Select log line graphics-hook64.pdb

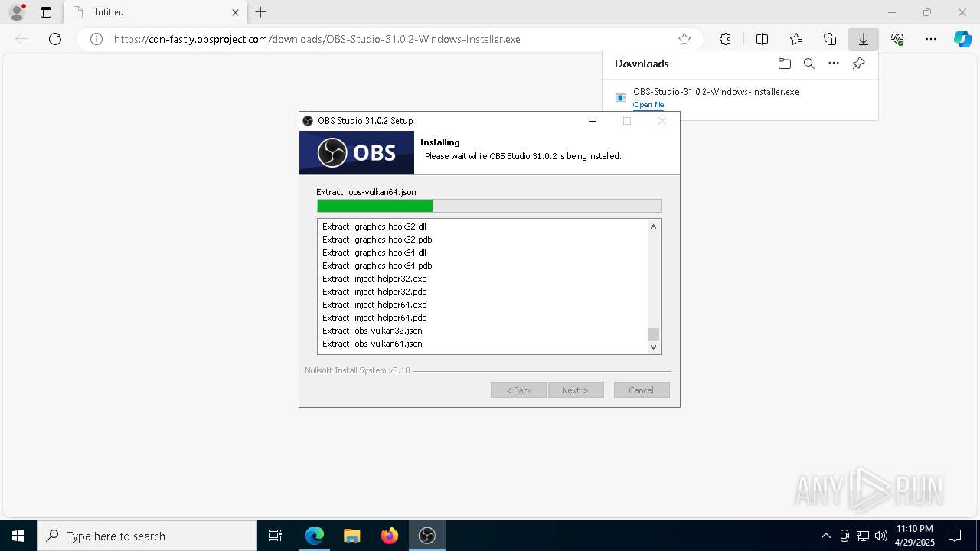[377, 266]
